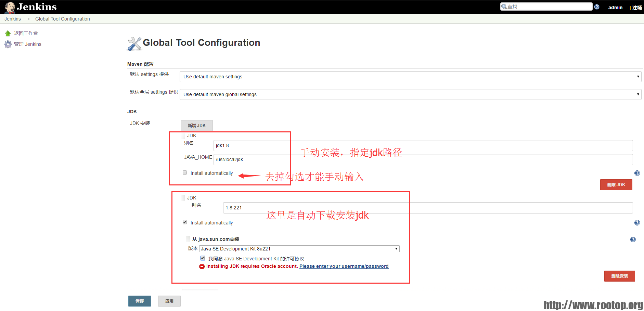This screenshot has height=311, width=644.
Task: Enable Install automatically for jdk1.8
Action: click(185, 172)
